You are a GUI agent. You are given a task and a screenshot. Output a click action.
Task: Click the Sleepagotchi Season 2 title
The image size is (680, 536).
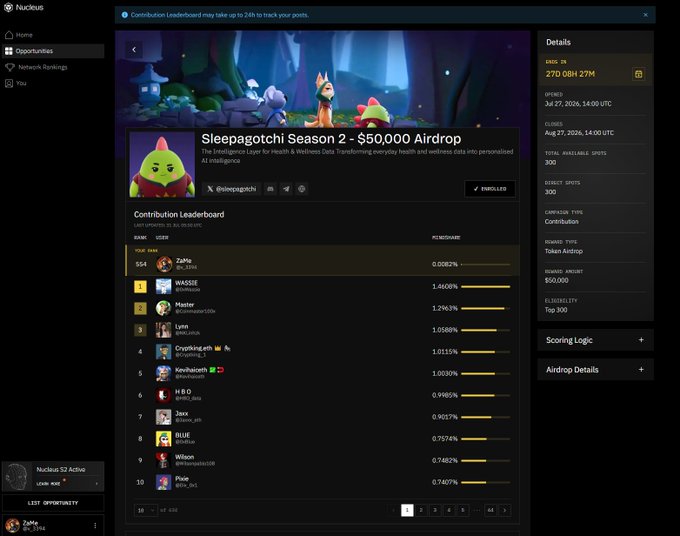tap(331, 139)
